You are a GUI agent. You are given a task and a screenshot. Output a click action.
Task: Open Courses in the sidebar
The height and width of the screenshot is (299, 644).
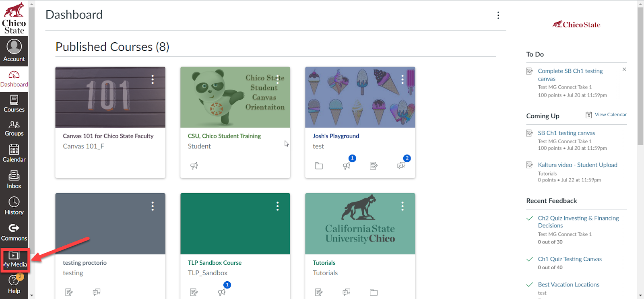coord(14,104)
